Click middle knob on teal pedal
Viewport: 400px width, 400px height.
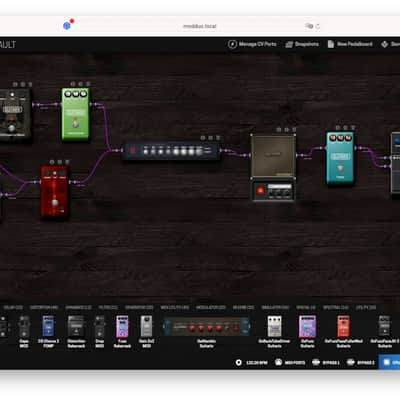[340, 138]
